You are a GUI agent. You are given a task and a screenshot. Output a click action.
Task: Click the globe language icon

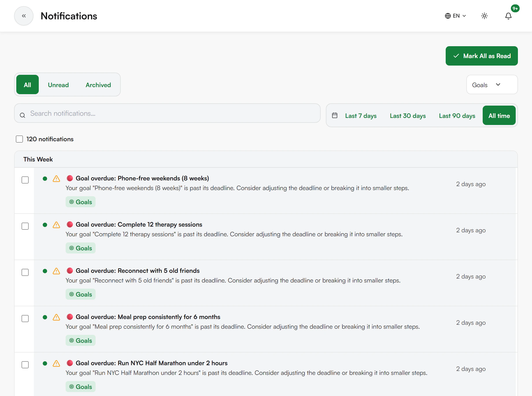[448, 16]
